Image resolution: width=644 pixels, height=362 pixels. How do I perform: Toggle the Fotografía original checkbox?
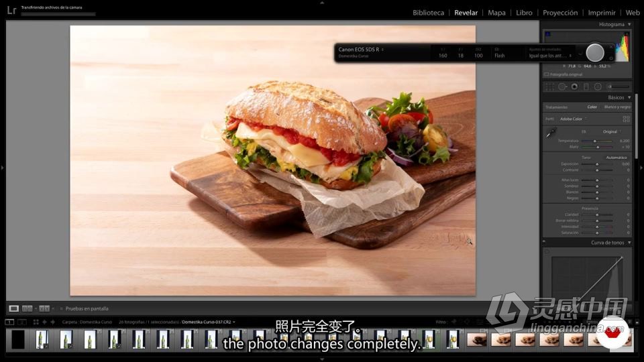547,74
